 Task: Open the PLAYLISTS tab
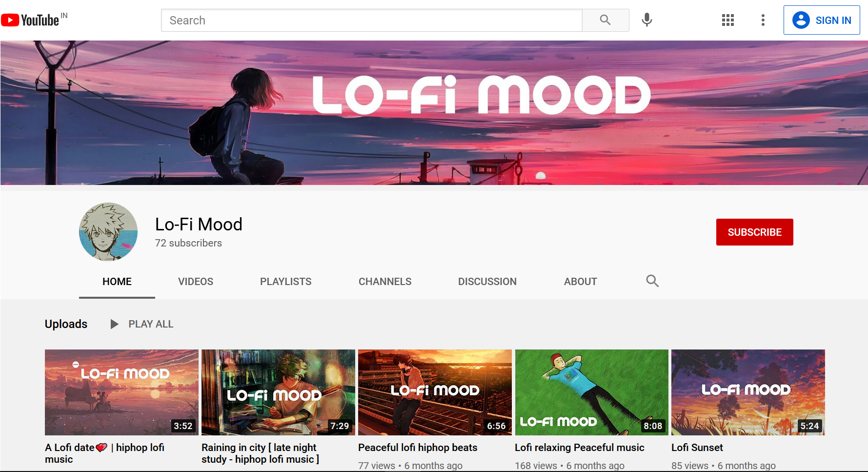(286, 282)
